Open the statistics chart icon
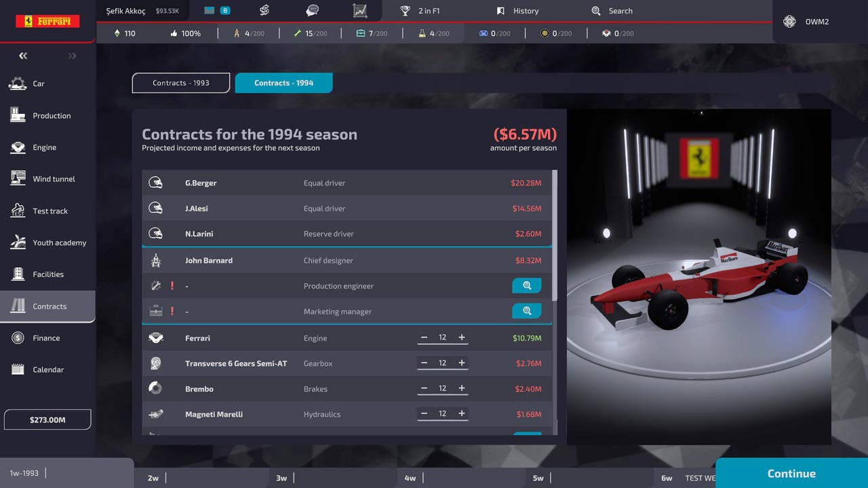 click(x=359, y=11)
